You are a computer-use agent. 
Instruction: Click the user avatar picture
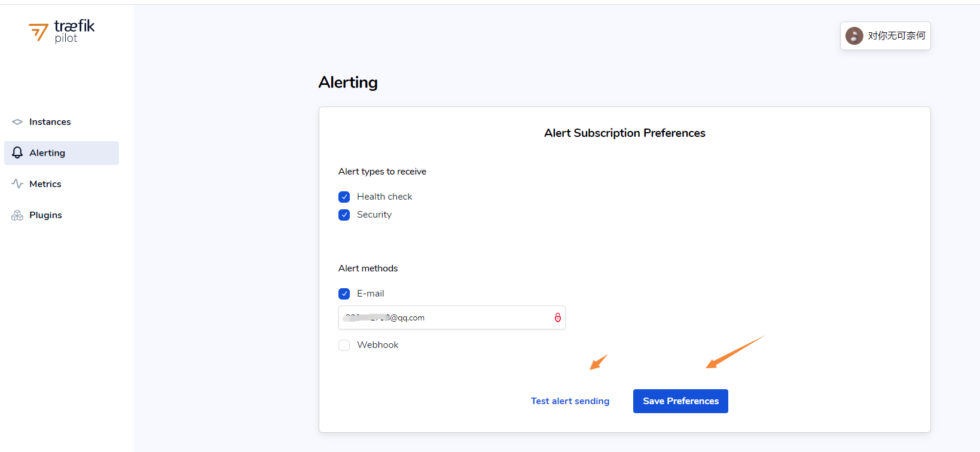[854, 36]
